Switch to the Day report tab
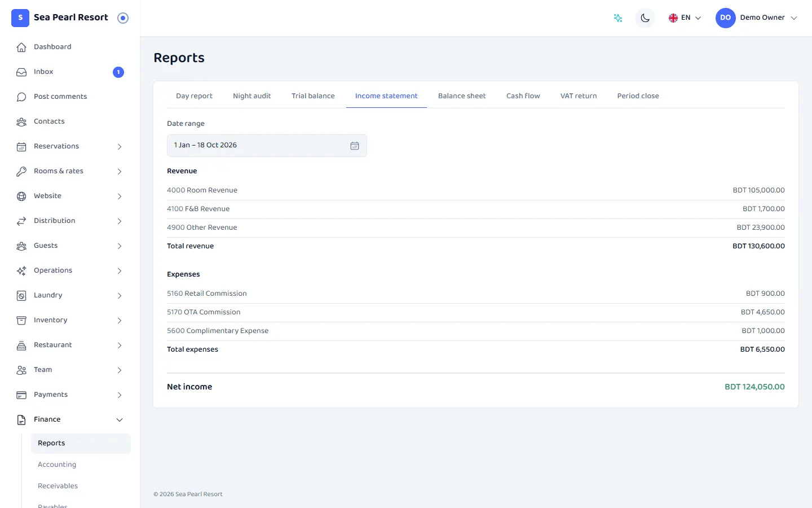The width and height of the screenshot is (812, 508). 194,96
